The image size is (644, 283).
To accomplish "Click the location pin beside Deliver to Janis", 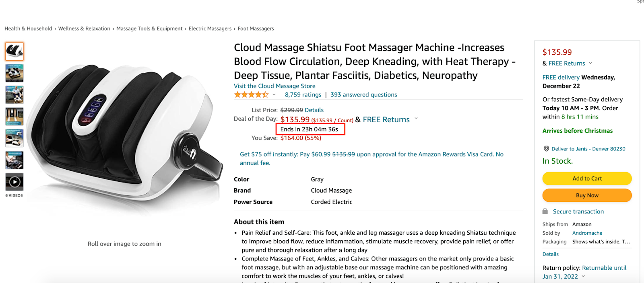I will [x=546, y=148].
